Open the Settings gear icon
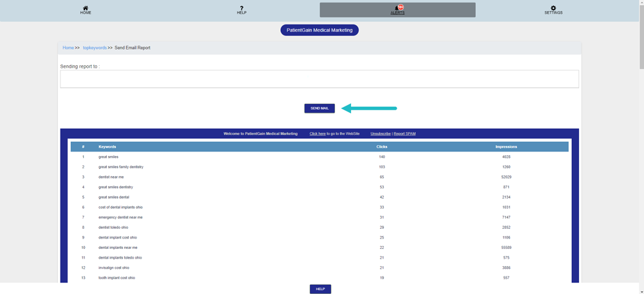This screenshot has height=294, width=644. pyautogui.click(x=553, y=8)
